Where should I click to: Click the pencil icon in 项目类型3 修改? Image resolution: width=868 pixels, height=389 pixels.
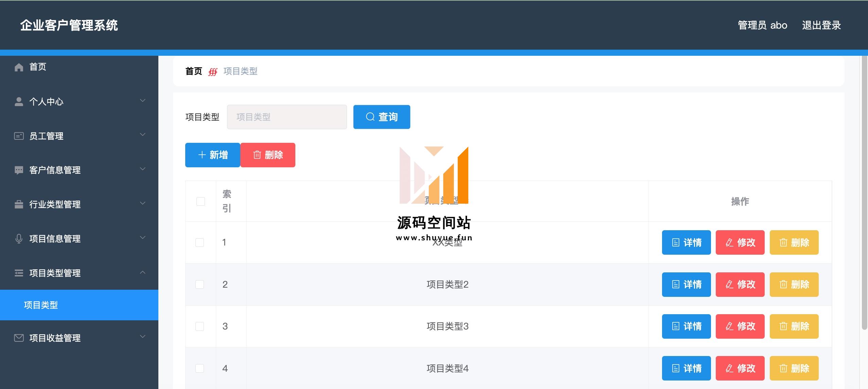click(x=729, y=326)
